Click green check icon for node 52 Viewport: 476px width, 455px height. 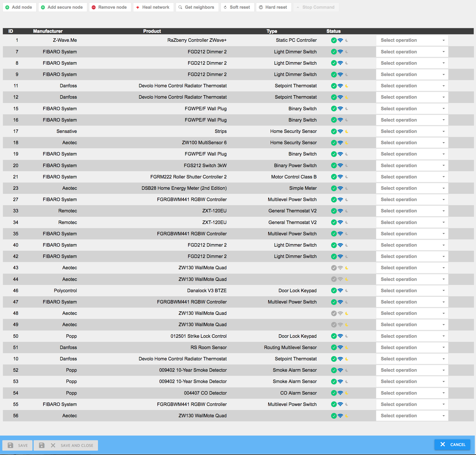[334, 370]
